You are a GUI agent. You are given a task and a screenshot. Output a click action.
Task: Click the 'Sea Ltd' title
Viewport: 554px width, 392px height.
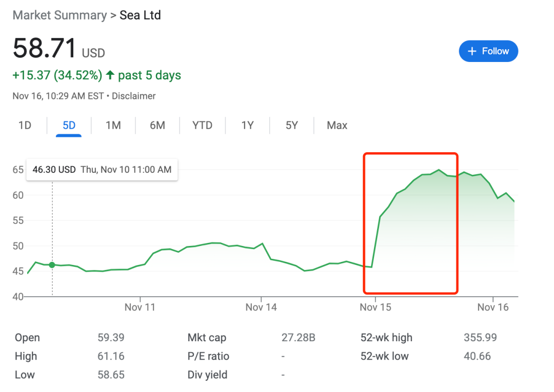(140, 15)
